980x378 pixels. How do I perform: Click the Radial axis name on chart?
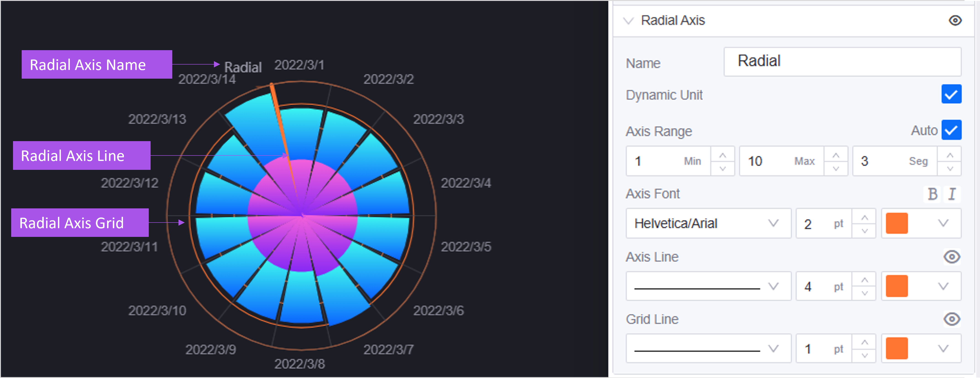(x=243, y=67)
